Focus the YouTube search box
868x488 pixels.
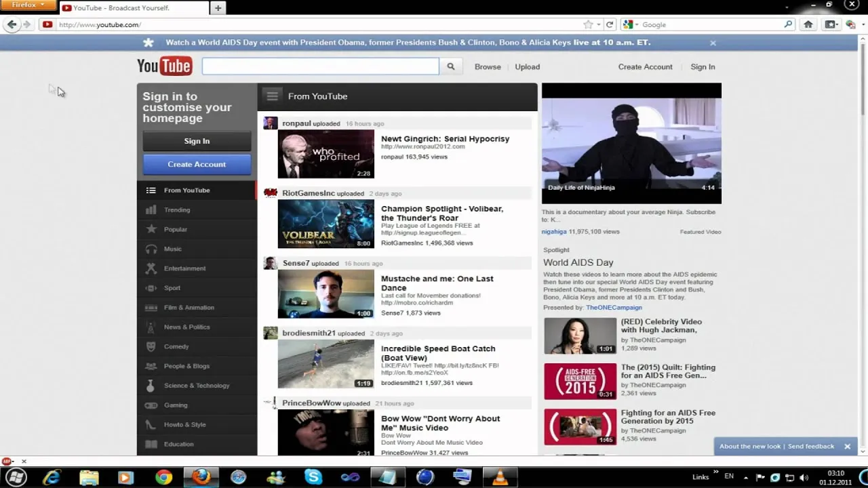(320, 66)
